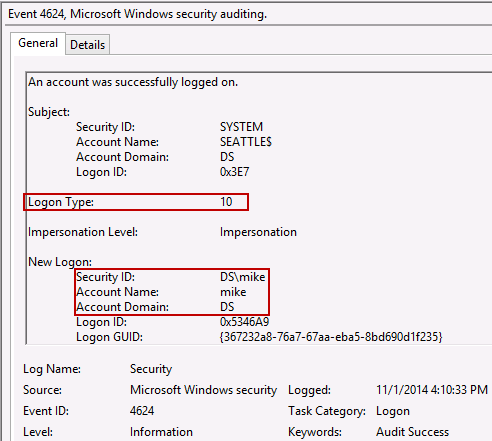Click the Account Name value SEATTLE$
The height and width of the screenshot is (441, 492).
tap(246, 142)
